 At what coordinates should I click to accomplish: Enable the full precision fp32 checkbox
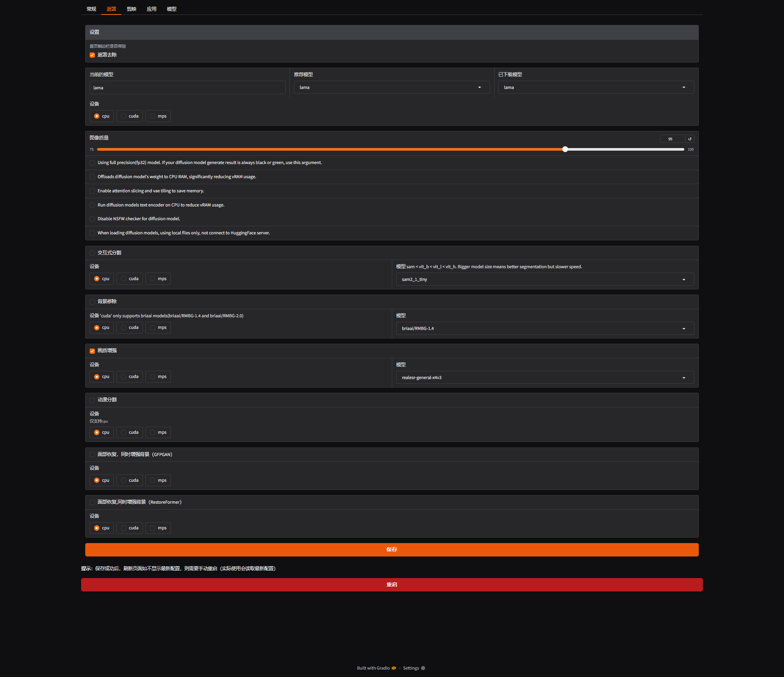point(92,163)
